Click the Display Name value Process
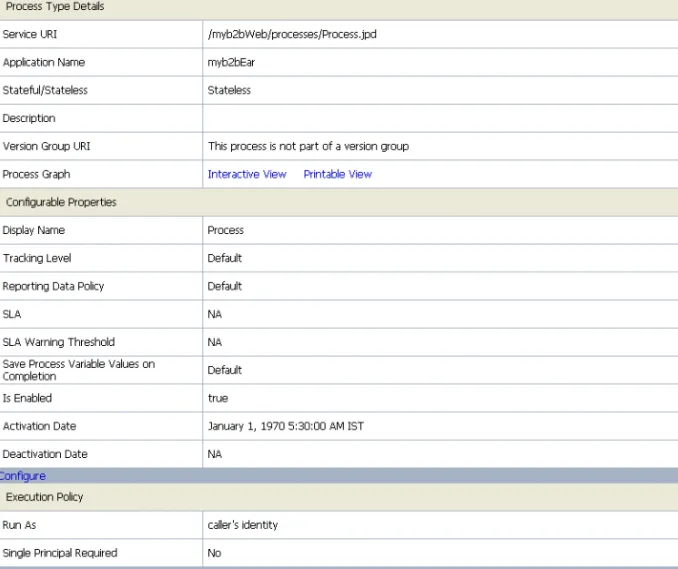The width and height of the screenshot is (678, 569). coord(226,230)
